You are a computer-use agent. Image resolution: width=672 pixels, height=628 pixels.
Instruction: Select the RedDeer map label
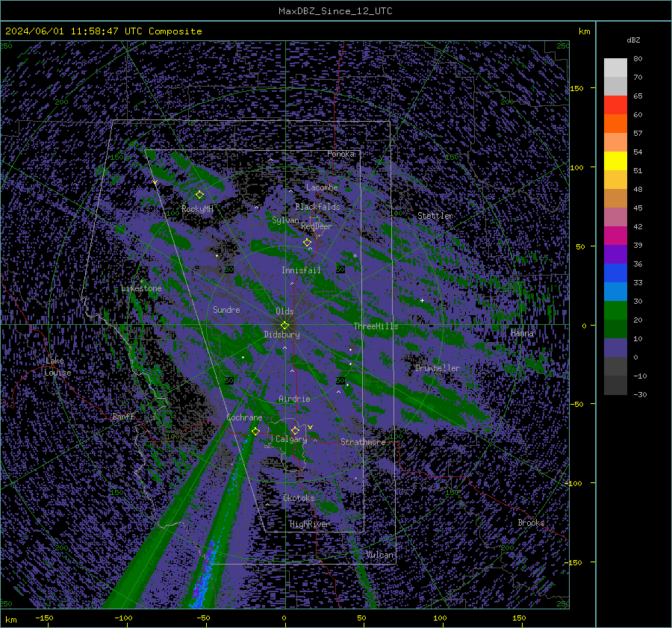click(x=317, y=226)
